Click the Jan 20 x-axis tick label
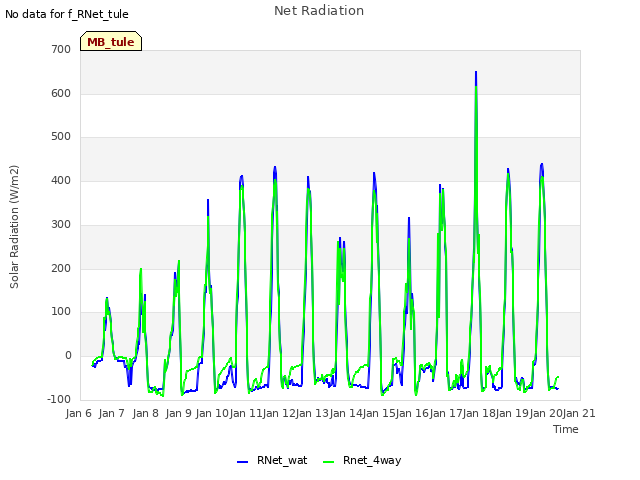 (546, 413)
